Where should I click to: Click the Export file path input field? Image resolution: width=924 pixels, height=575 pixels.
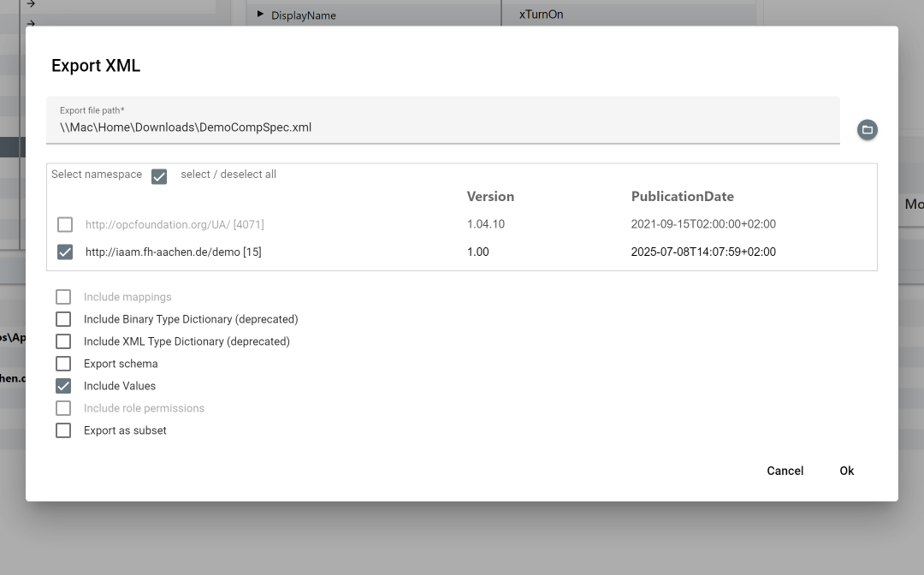(342, 127)
